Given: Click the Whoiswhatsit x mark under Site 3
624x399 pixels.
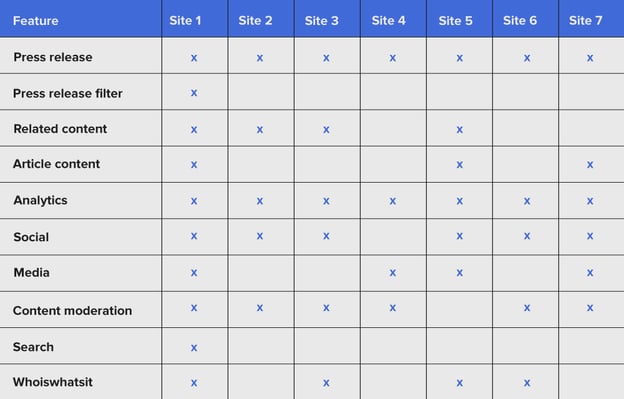Looking at the screenshot, I should [x=326, y=383].
